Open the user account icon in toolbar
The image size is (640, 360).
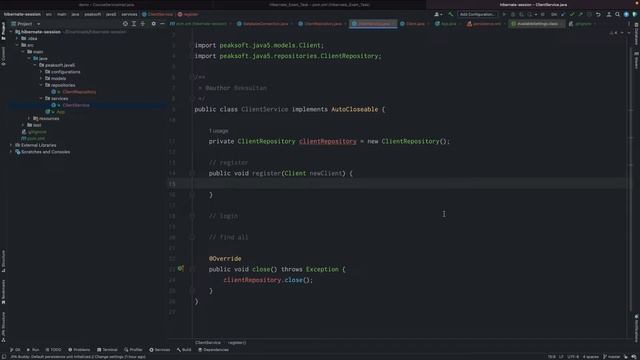pyautogui.click(x=438, y=14)
